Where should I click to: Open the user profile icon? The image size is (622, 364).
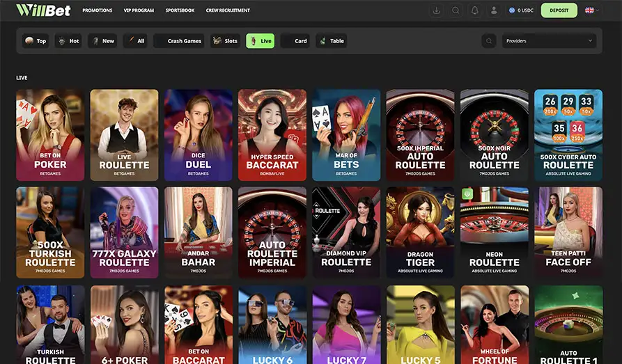click(x=494, y=10)
